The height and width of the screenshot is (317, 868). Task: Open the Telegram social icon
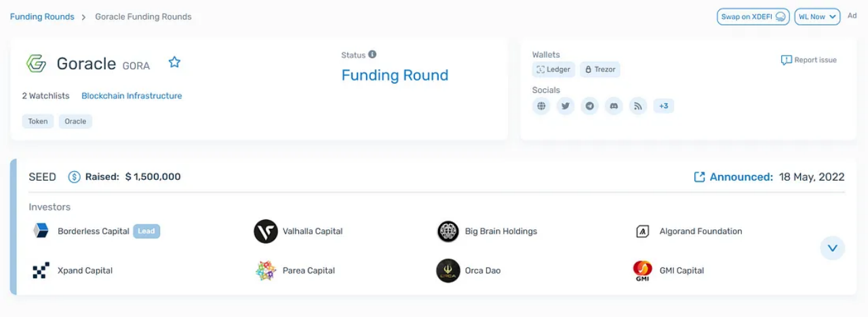click(590, 106)
